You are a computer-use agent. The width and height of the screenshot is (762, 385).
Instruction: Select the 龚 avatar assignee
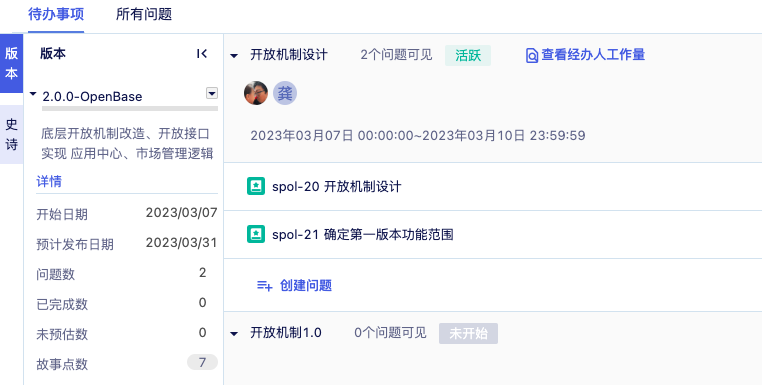click(x=285, y=93)
